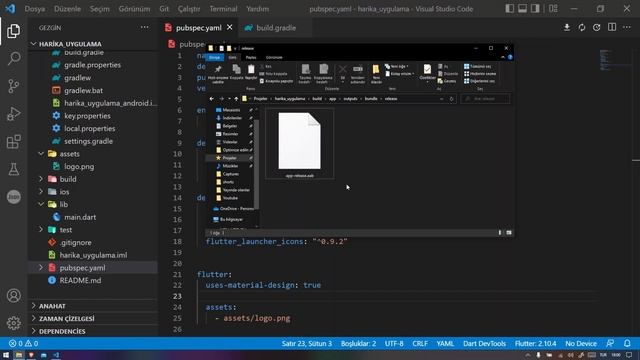
Task: Select app-release.aab file thumbnail
Action: click(x=300, y=144)
